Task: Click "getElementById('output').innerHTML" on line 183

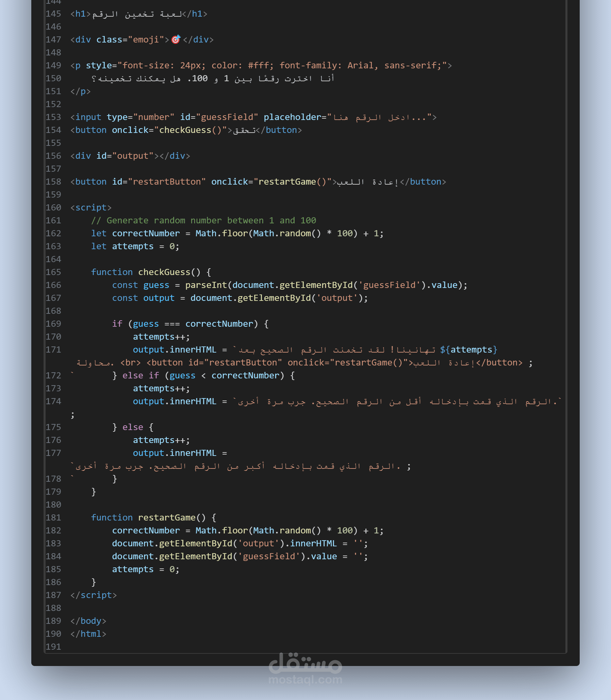Action: 248,544
